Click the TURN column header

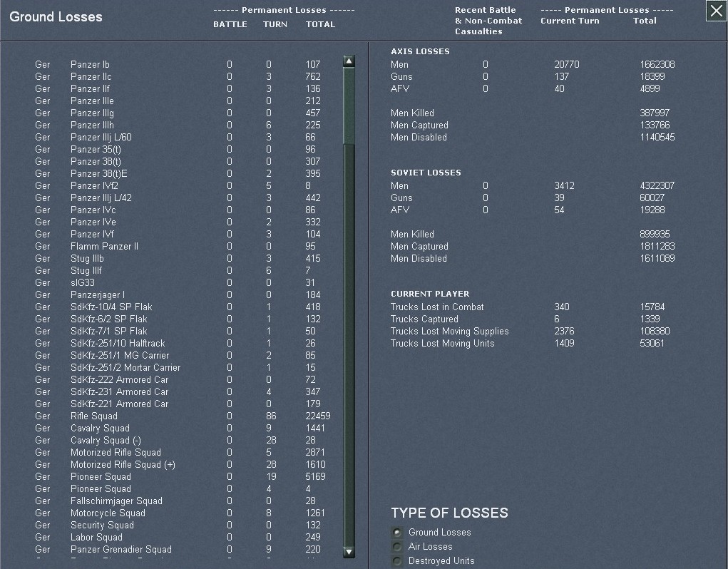coord(275,24)
